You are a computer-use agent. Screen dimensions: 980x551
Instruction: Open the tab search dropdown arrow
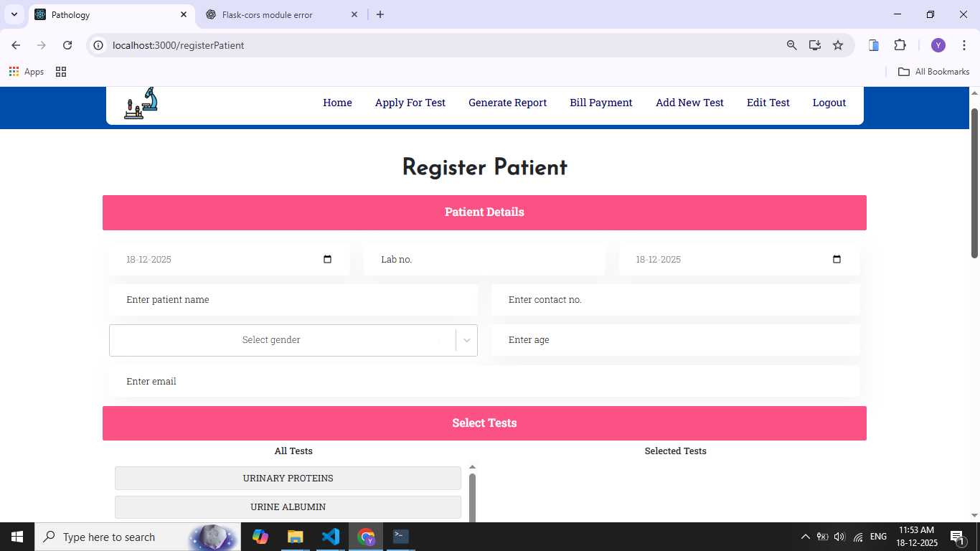pos(14,14)
